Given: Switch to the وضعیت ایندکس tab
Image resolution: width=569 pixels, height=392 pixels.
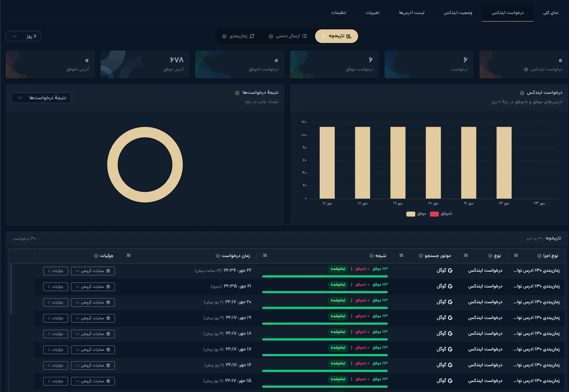Looking at the screenshot, I should tap(458, 13).
